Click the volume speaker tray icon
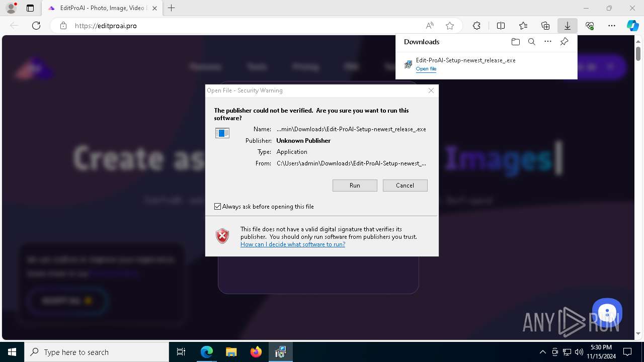 [x=579, y=352]
